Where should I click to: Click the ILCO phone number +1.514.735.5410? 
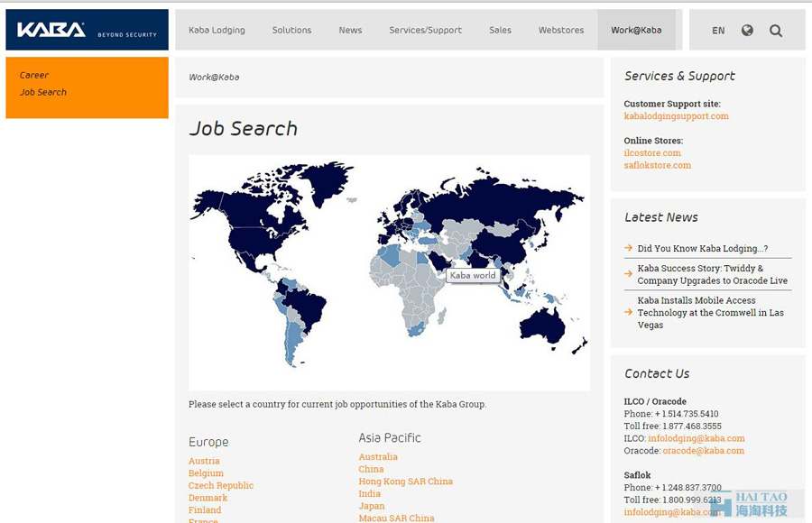pyautogui.click(x=687, y=414)
